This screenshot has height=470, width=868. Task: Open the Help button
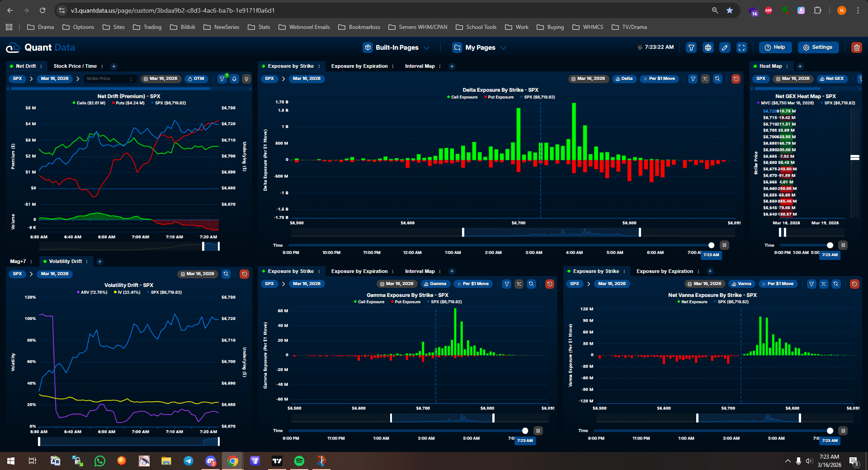(775, 47)
